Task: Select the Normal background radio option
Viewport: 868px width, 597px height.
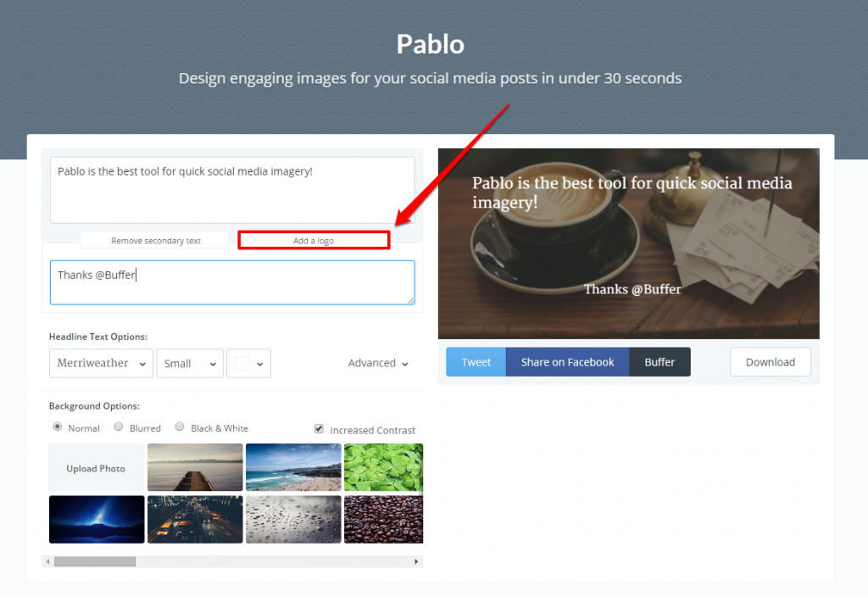Action: tap(58, 427)
